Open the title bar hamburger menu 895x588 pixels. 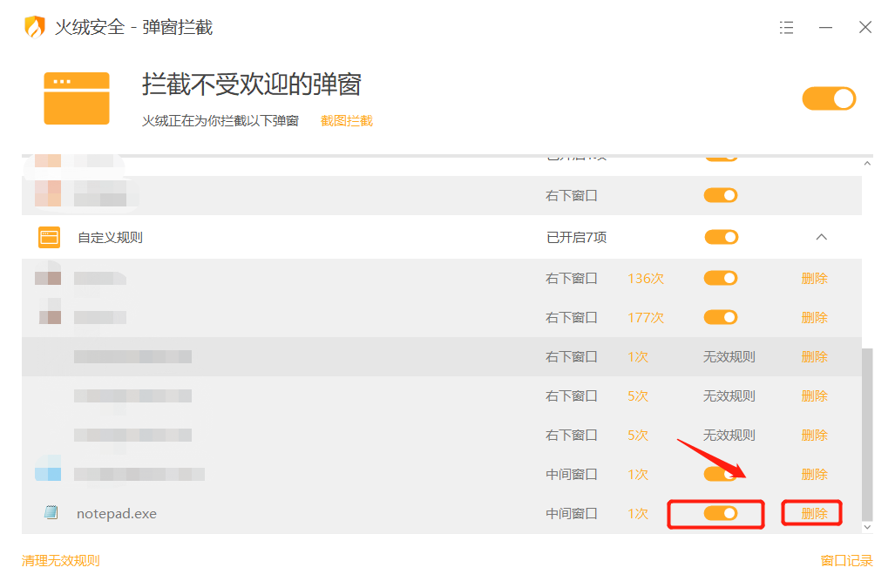click(786, 28)
